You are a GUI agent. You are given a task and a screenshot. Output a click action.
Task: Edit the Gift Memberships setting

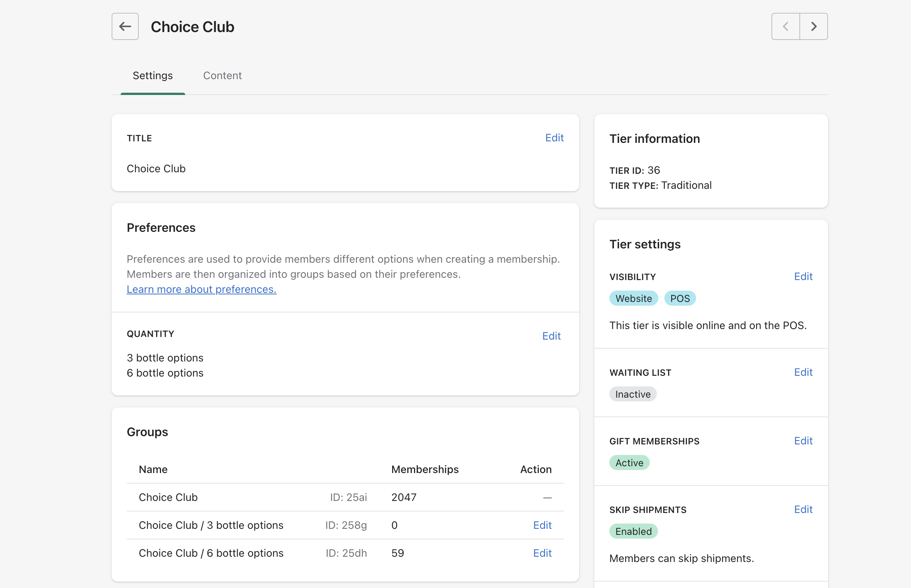point(803,441)
